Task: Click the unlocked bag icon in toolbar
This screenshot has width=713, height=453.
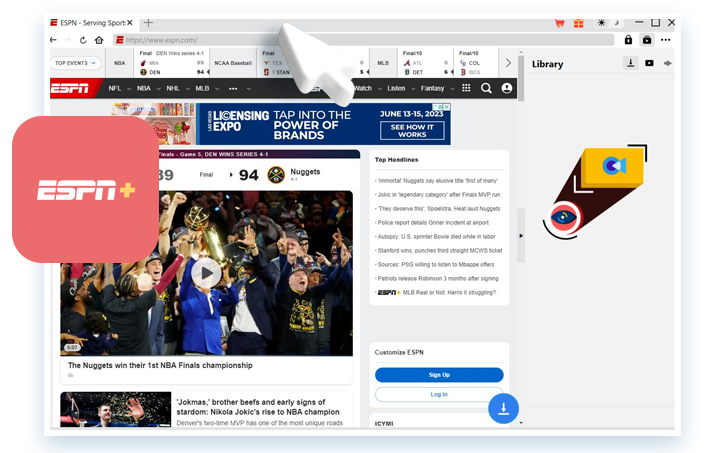Action: click(647, 40)
